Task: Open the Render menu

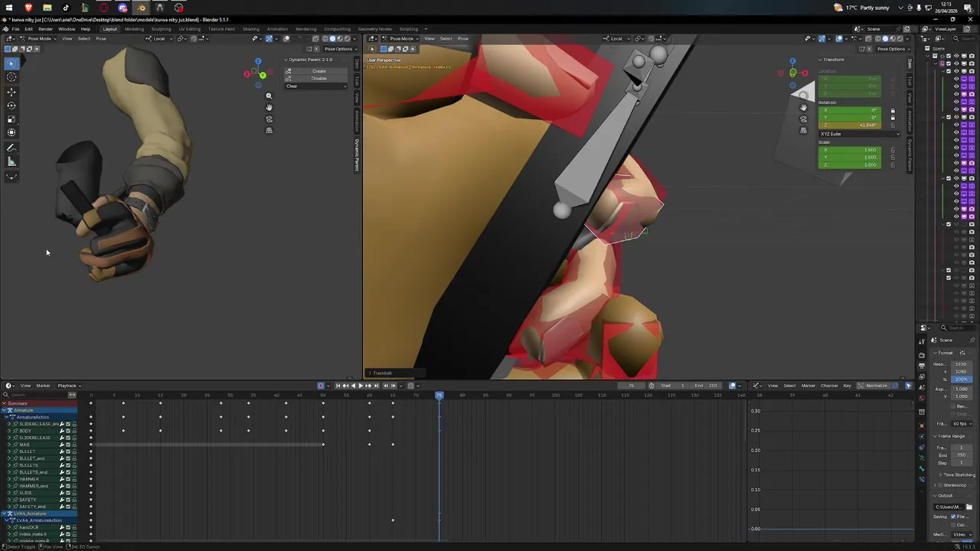Action: (45, 29)
